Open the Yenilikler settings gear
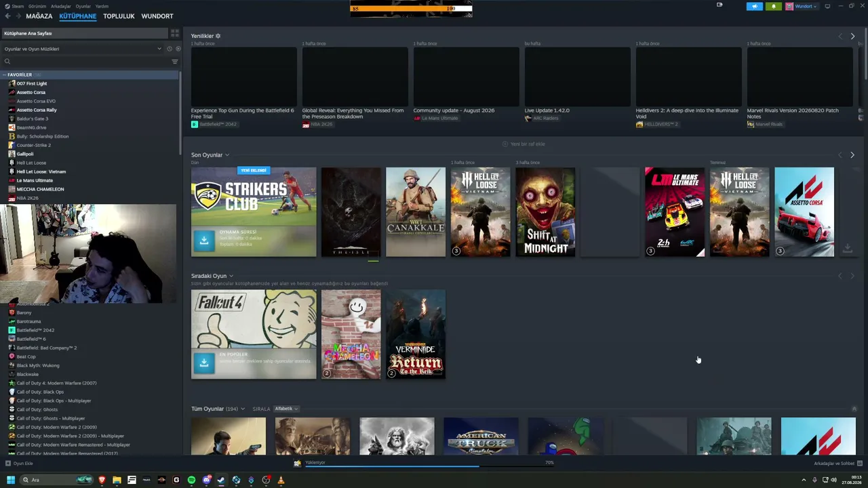 [218, 36]
